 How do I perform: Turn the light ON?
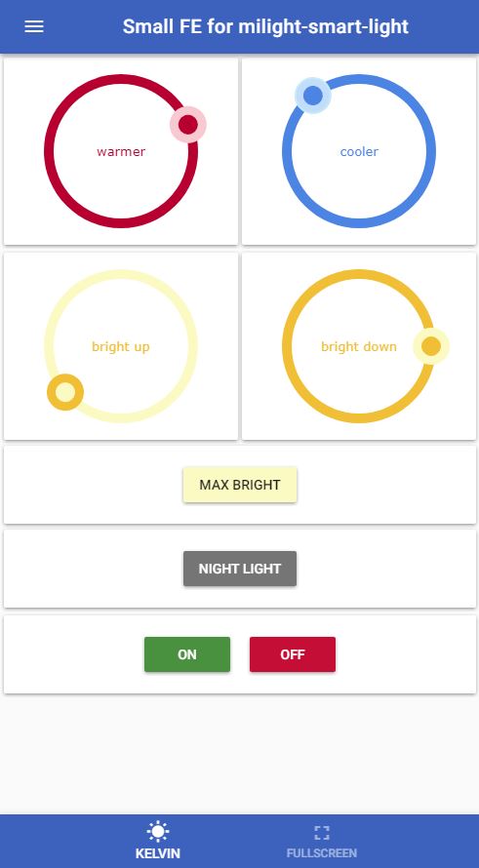pos(187,654)
